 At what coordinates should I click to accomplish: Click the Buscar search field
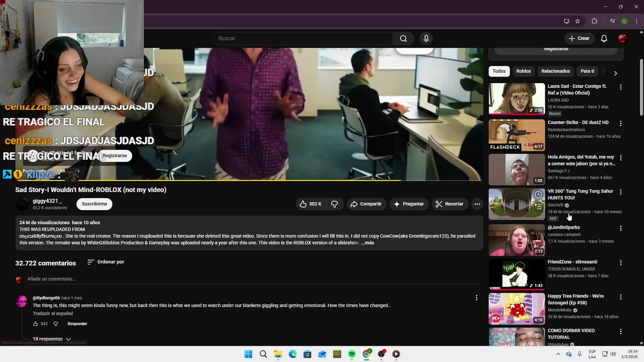click(303, 39)
